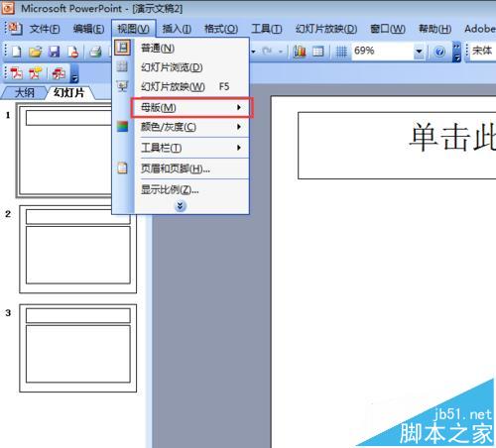Click the first Adobe PDF convert icon

[17, 73]
